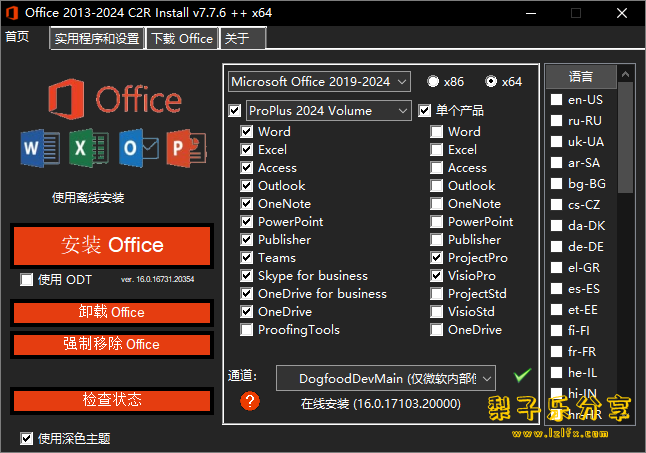
Task: Click the 使用离线安装 label
Action: pyautogui.click(x=88, y=198)
